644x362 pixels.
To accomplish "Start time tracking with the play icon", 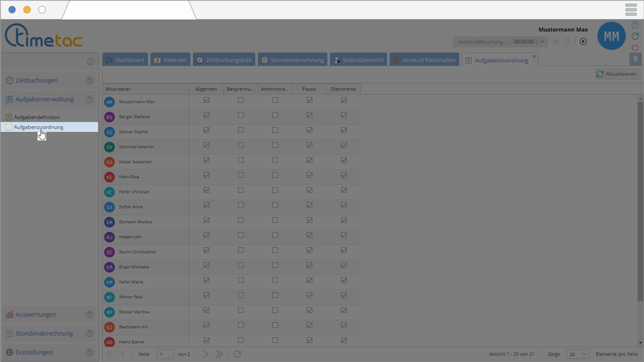I will pos(583,41).
